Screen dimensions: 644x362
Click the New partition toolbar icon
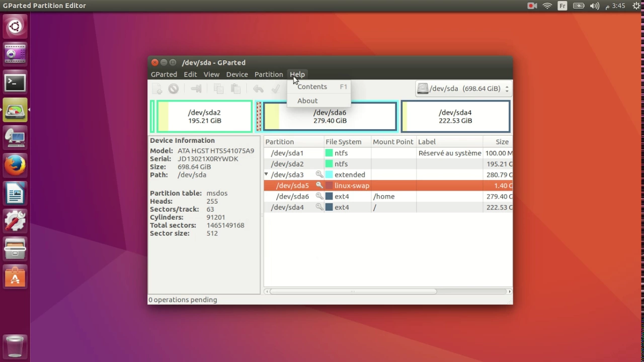coord(157,89)
